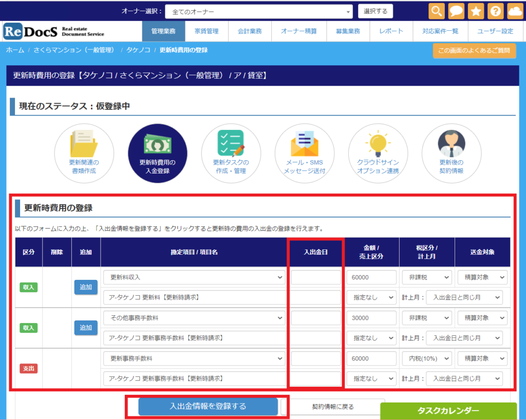Open 精算対象 dropdown in 更新料収入 row

482,277
